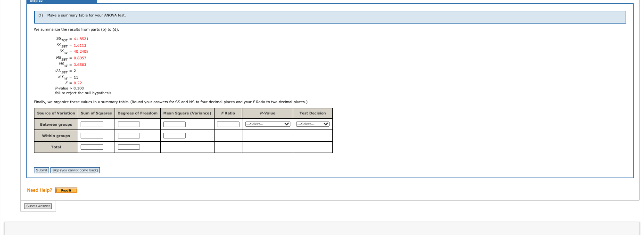Click Degrees of Freedom field for Within groups
Image resolution: width=644 pixels, height=235 pixels.
click(x=129, y=136)
